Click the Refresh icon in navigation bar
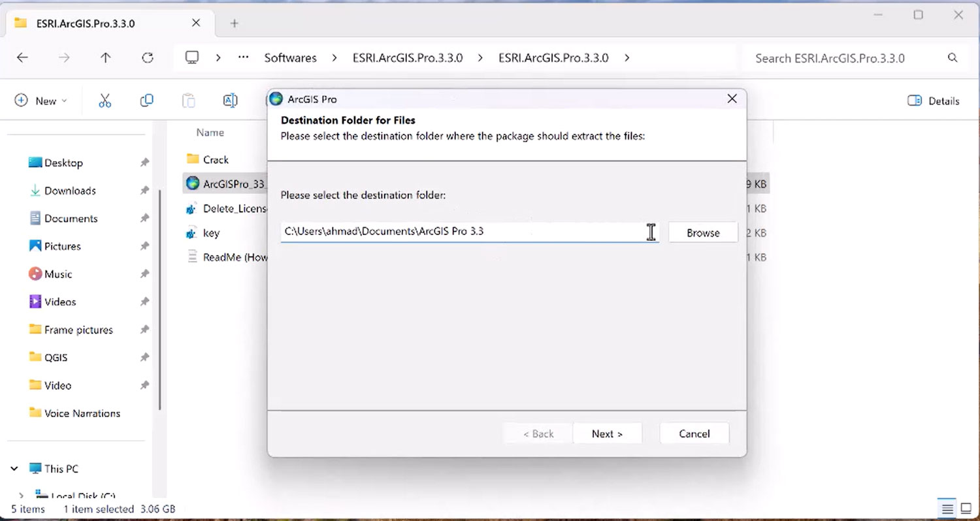The height and width of the screenshot is (521, 980). pyautogui.click(x=148, y=58)
